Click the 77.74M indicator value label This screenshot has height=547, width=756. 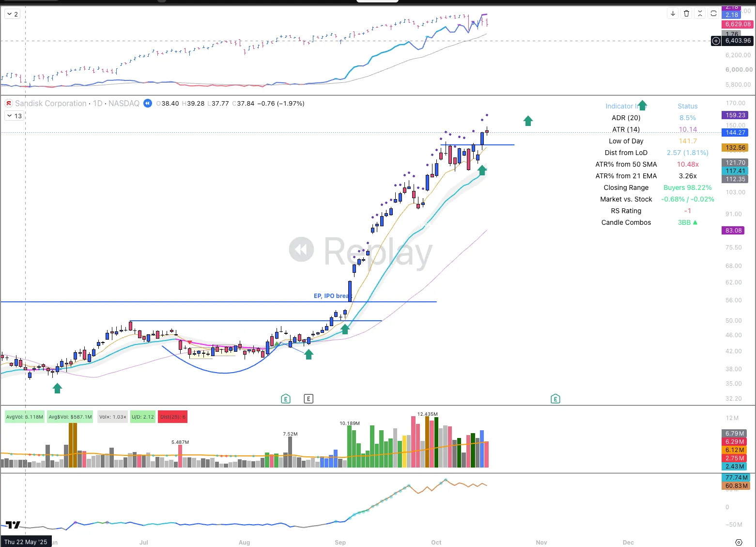click(736, 477)
